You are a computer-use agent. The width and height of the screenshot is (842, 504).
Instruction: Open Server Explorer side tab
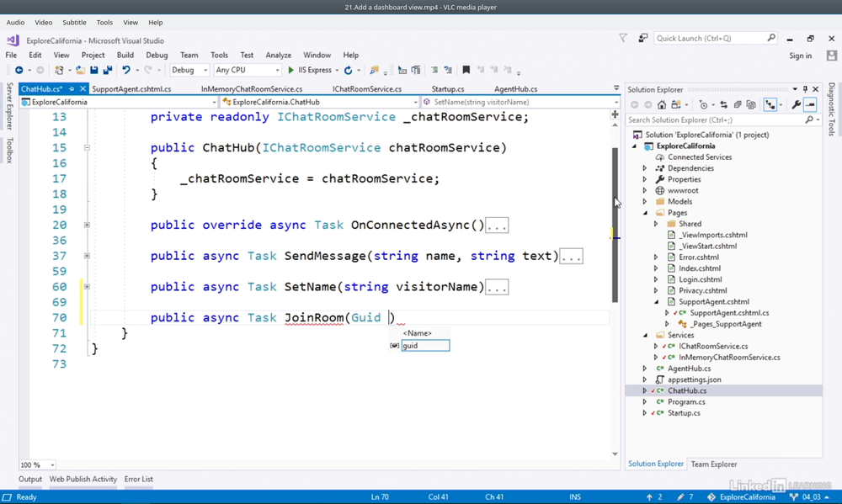coord(9,106)
